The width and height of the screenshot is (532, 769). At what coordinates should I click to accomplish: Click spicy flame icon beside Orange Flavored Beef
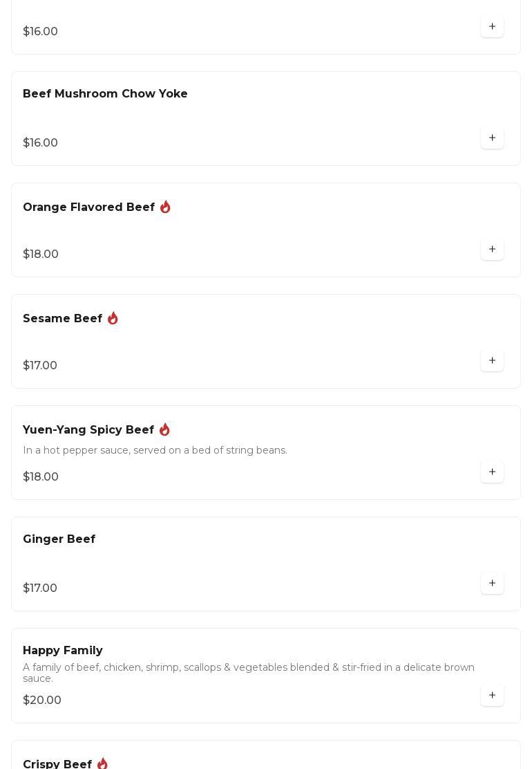tap(165, 207)
